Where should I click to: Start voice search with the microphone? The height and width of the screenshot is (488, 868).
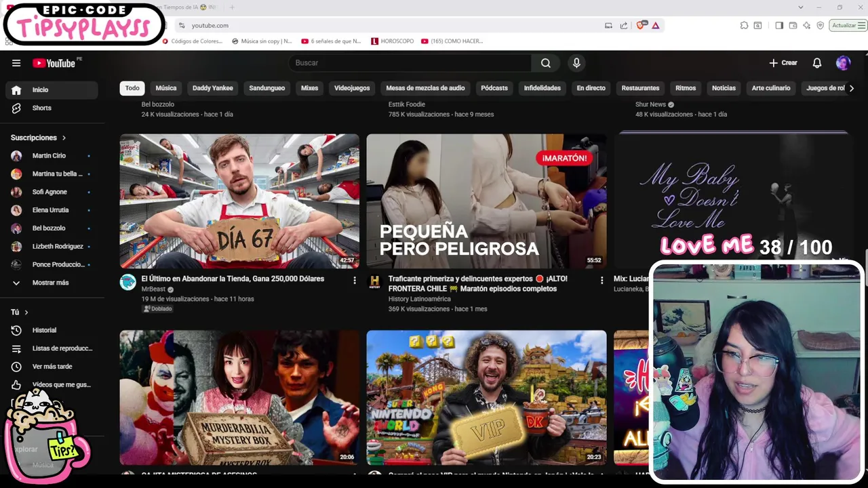pyautogui.click(x=576, y=63)
